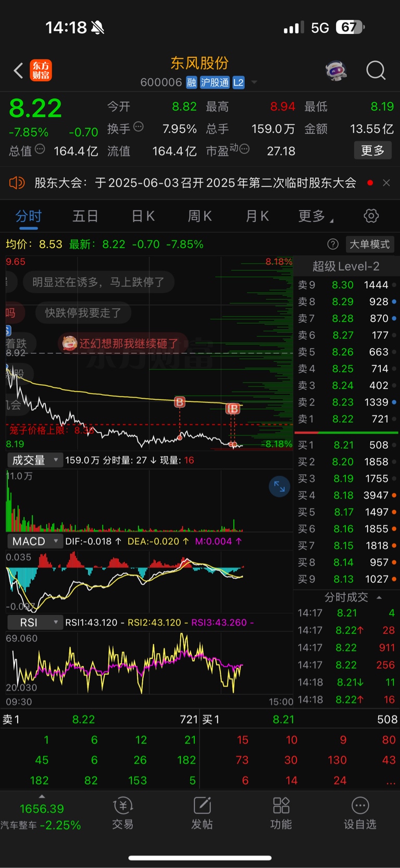
Task: Switch to the 五日 tab
Action: point(85,216)
